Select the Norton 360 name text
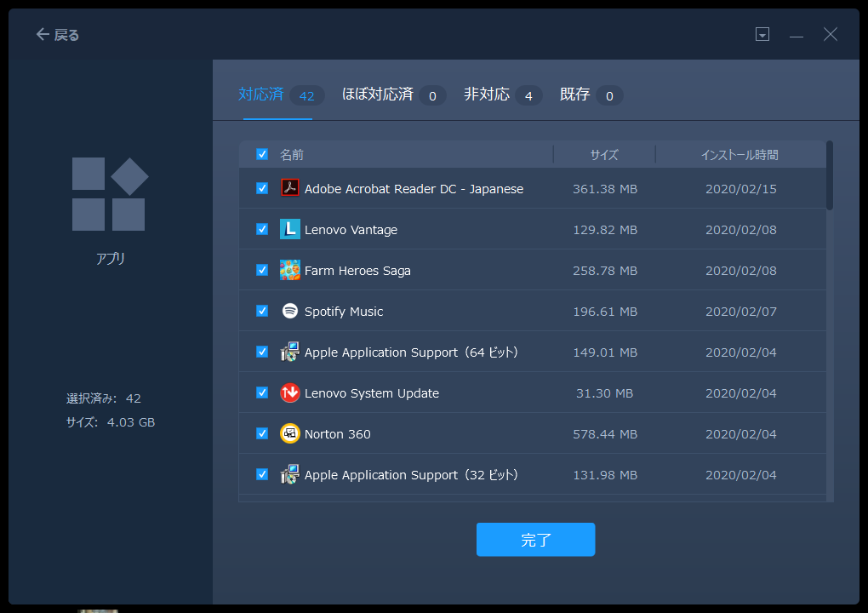 click(x=337, y=434)
